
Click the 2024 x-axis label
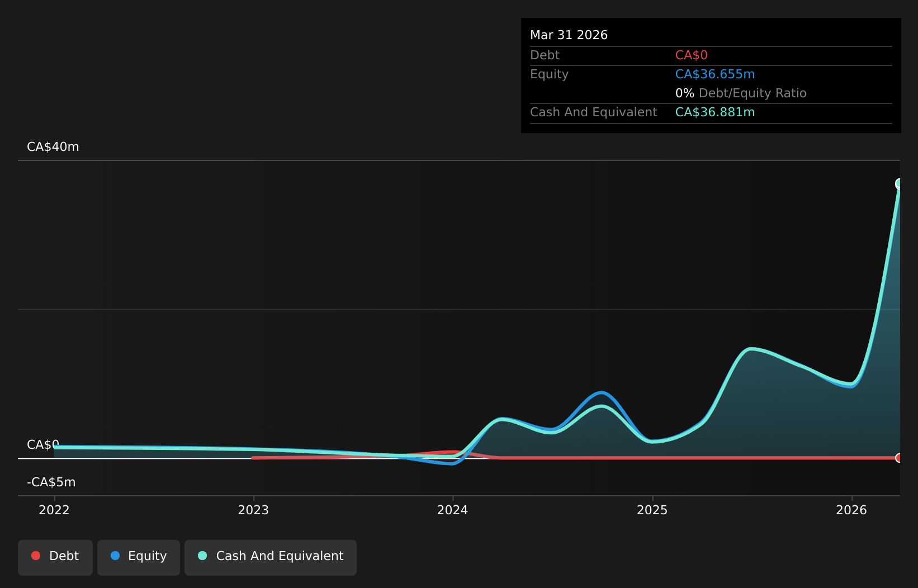453,510
